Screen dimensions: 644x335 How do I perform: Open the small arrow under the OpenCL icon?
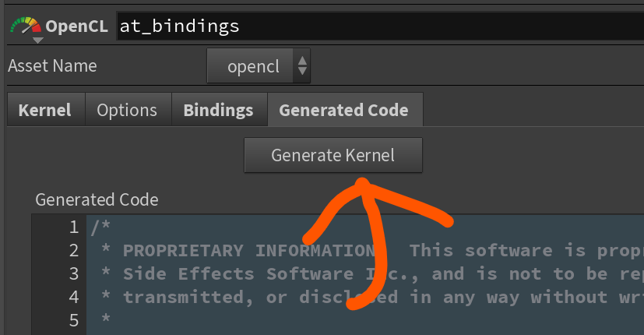click(37, 40)
